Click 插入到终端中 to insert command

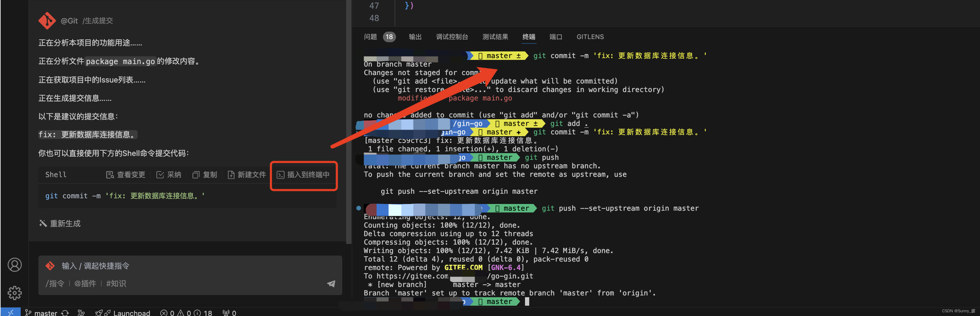303,174
